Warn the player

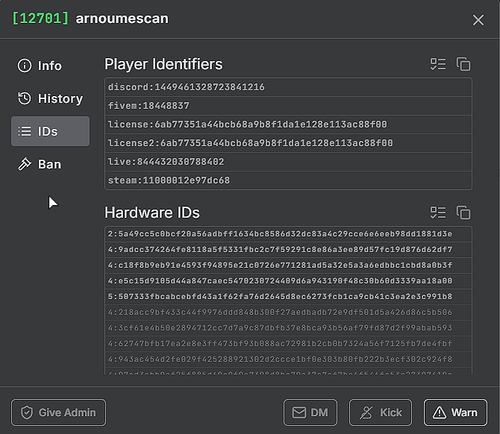click(x=455, y=413)
